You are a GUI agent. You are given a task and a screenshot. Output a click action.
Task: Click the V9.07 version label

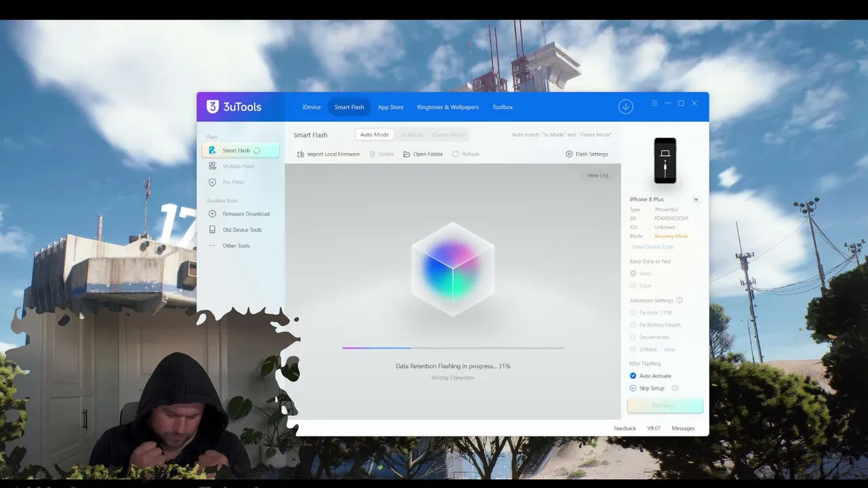[654, 428]
